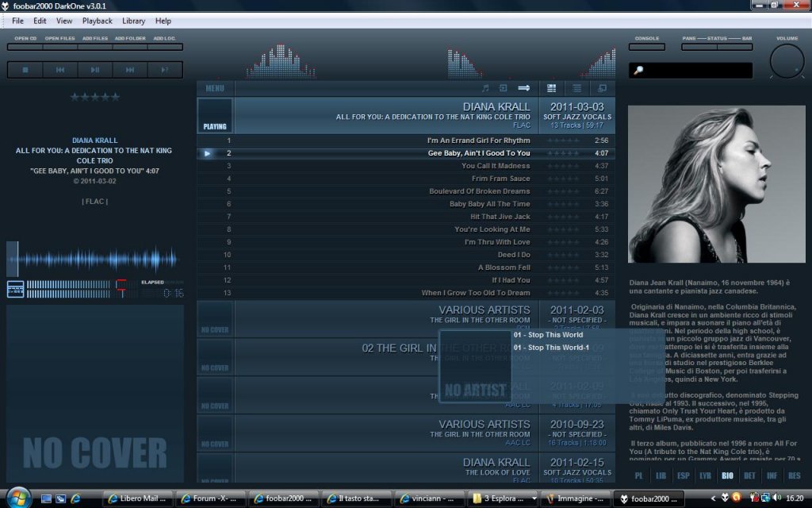
Task: Toggle the Pane display switch
Action: tap(699, 47)
